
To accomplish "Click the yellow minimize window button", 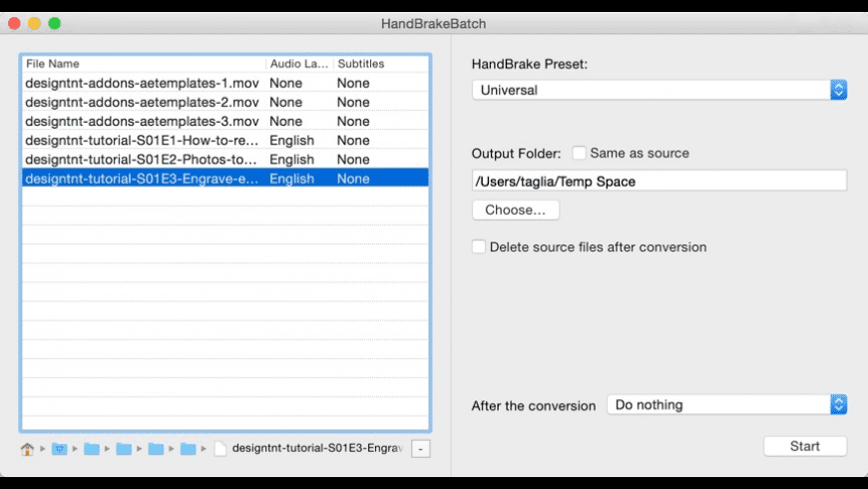I will (34, 23).
